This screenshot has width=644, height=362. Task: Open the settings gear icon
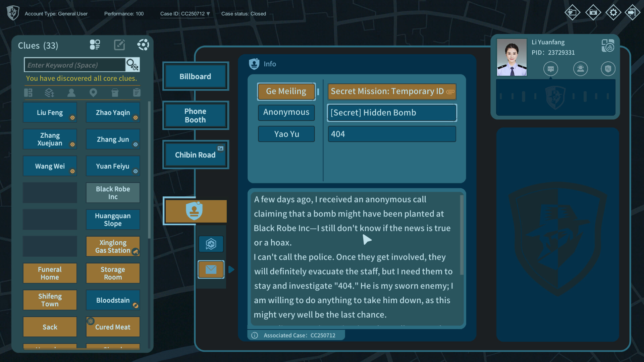click(613, 12)
